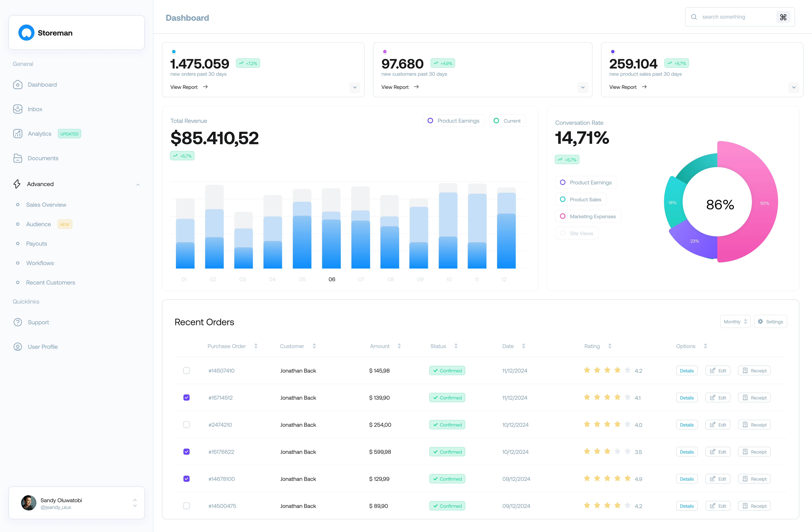Click the month 06 bar in revenue chart
Viewport: 812px width, 532px height.
tap(331, 228)
